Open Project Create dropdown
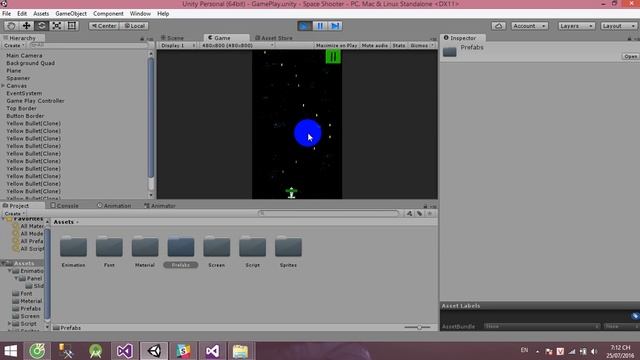This screenshot has width=640, height=360. click(x=14, y=213)
